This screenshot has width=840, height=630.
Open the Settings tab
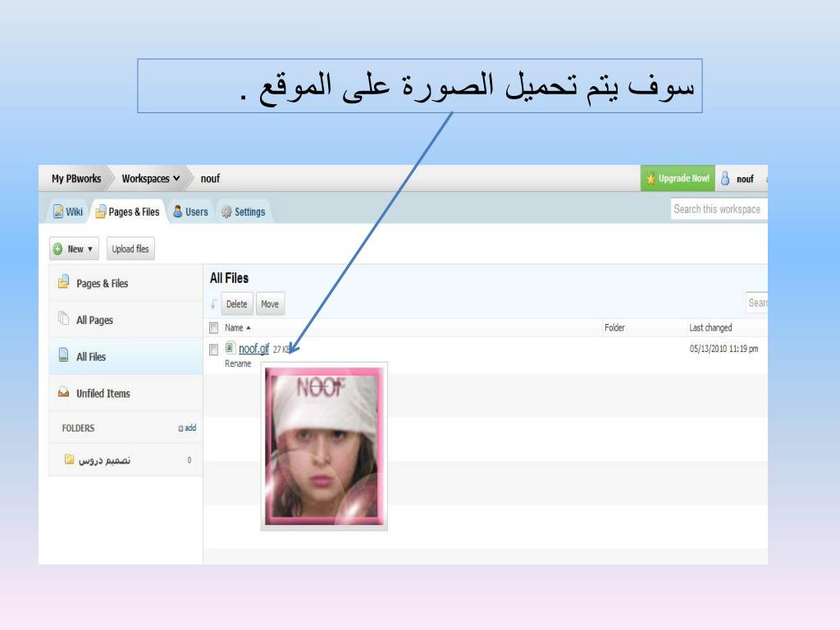[x=243, y=212]
